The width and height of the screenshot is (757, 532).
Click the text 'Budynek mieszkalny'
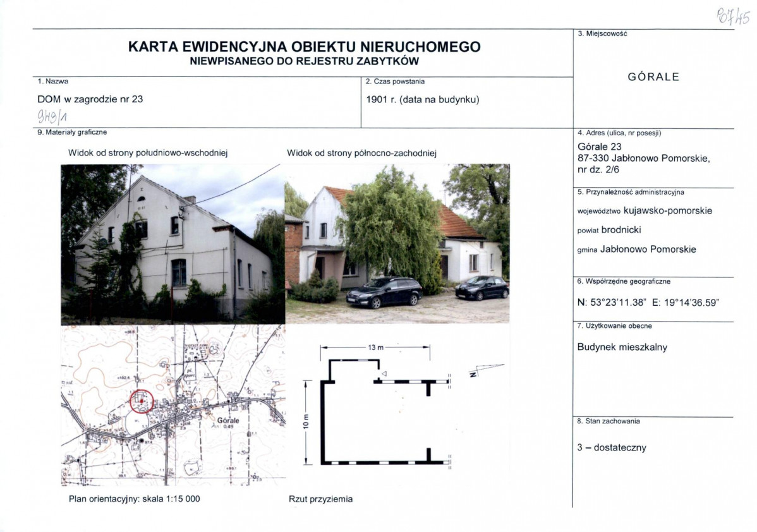click(x=622, y=347)
